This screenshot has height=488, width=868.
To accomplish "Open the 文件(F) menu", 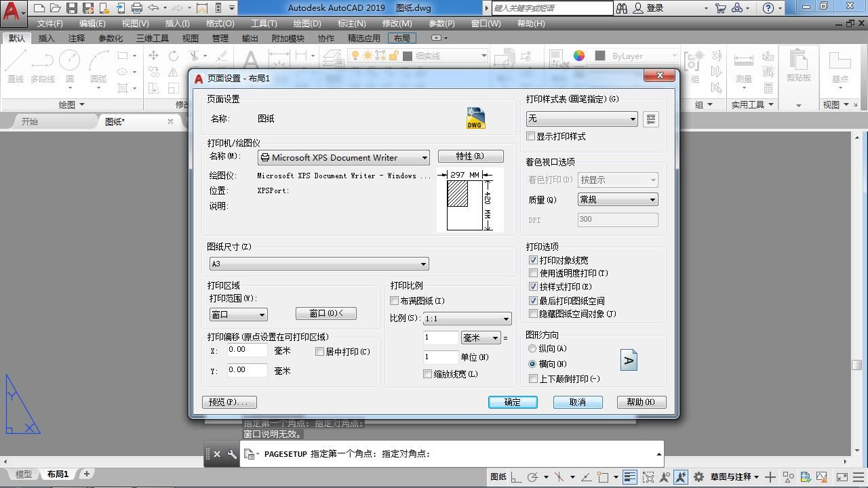I will tap(50, 23).
